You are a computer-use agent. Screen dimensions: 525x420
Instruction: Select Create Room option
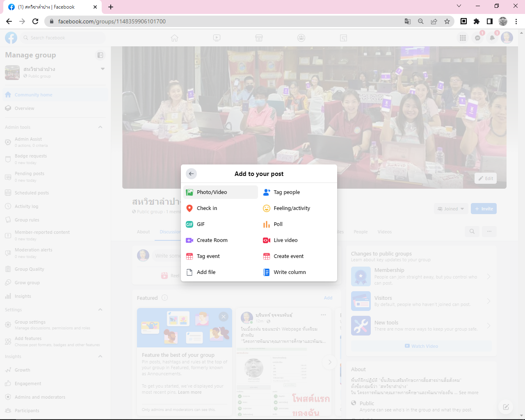click(221, 240)
